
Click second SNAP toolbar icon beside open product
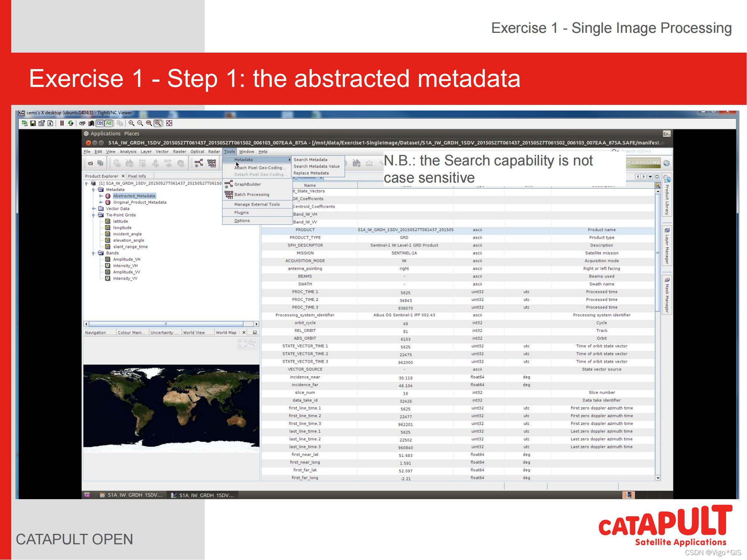100,163
